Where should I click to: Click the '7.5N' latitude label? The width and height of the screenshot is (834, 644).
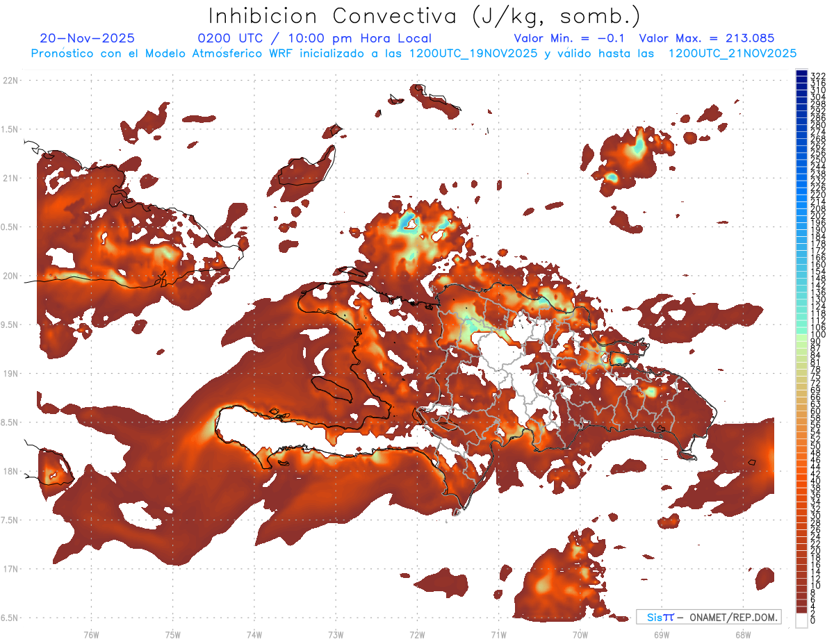[x=10, y=520]
